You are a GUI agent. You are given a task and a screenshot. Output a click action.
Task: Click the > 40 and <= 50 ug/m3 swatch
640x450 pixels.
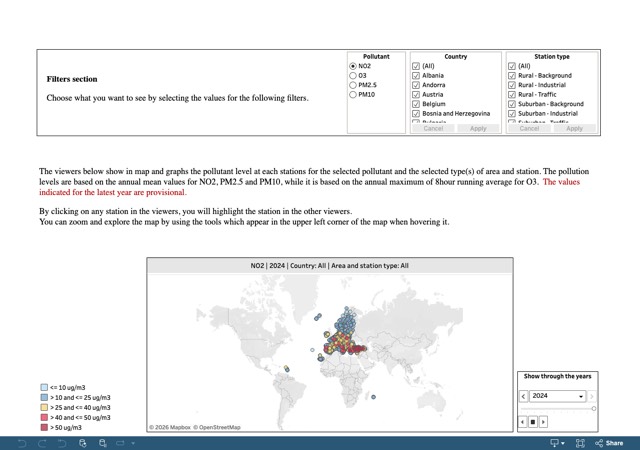pos(44,417)
